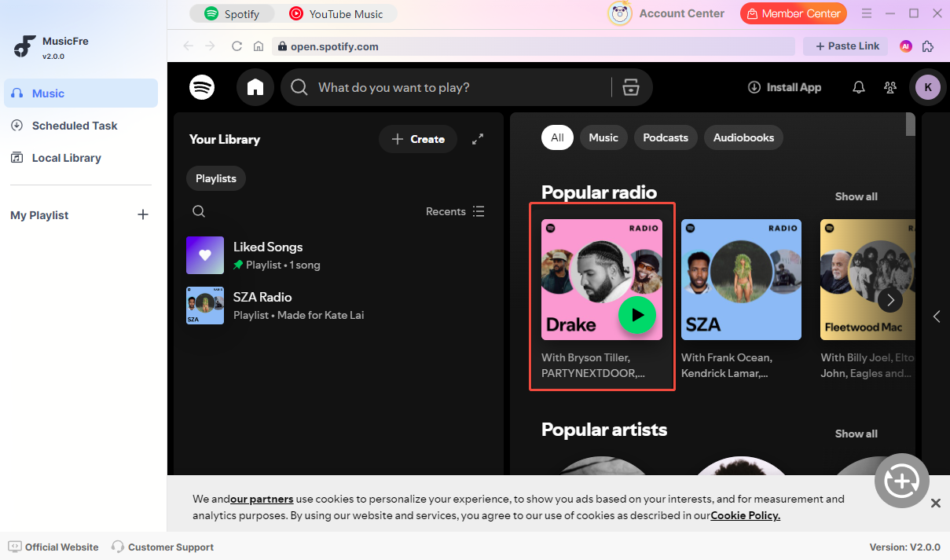
Task: Switch to the YouTube Music tab
Action: tap(336, 13)
